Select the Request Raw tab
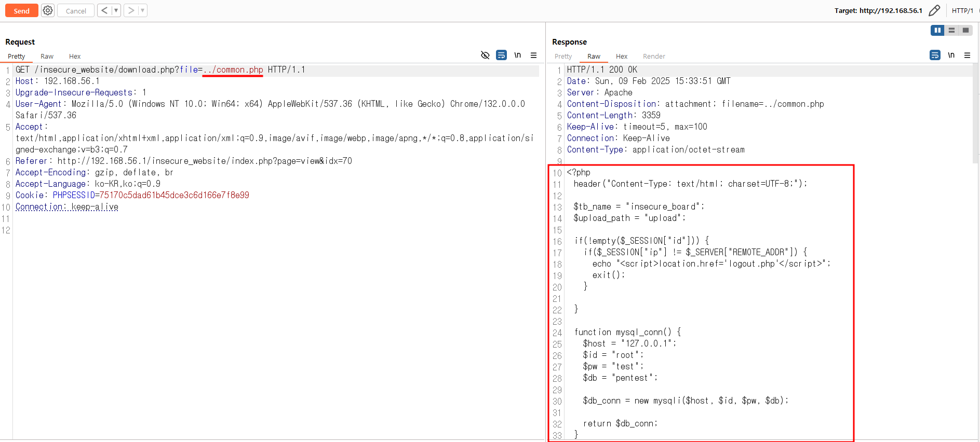 [x=47, y=56]
